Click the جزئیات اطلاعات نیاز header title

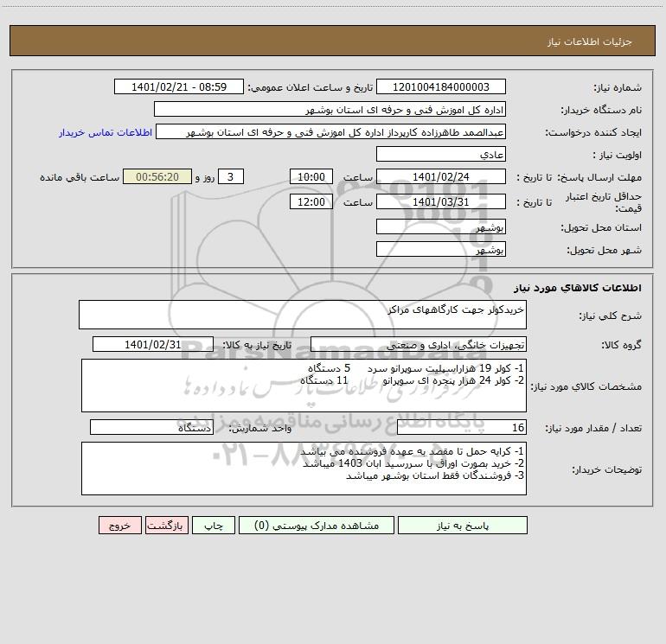(x=590, y=41)
